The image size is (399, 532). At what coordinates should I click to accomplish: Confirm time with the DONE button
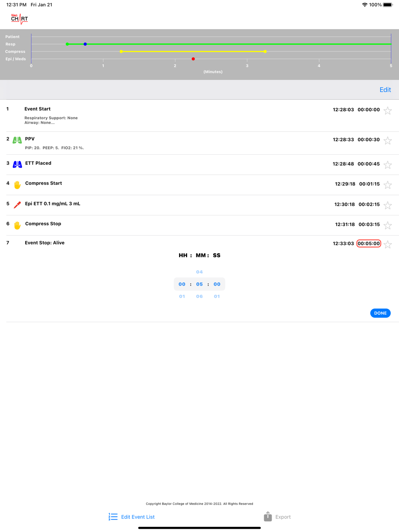380,313
